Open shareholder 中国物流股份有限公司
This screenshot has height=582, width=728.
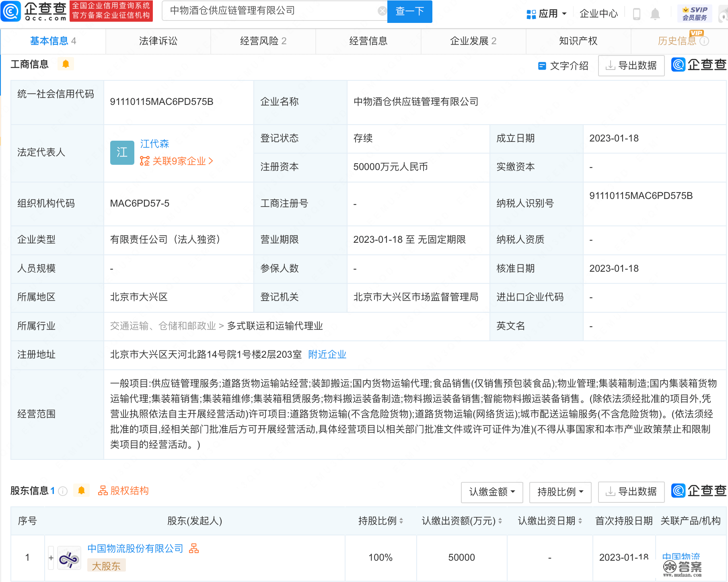pos(135,549)
